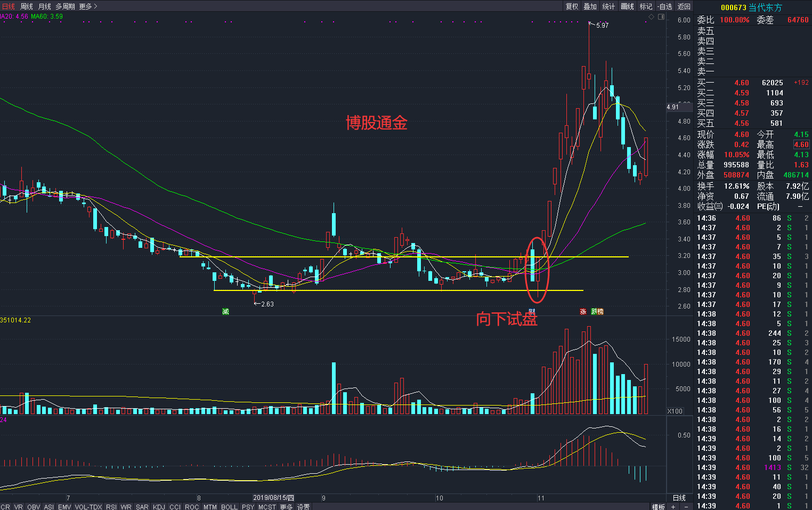This screenshot has width=812, height=510.
Task: Click the purple 1413 trade volume entry
Action: [773, 467]
